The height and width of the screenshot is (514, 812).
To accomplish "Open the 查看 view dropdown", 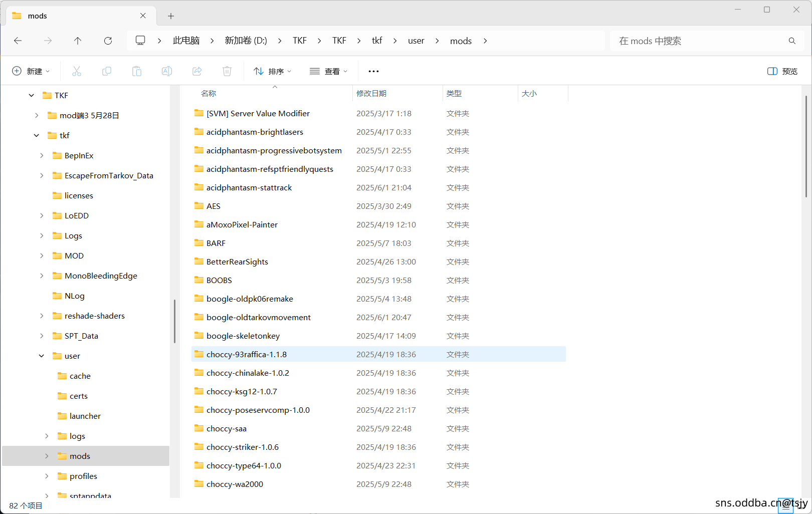I will coord(328,71).
